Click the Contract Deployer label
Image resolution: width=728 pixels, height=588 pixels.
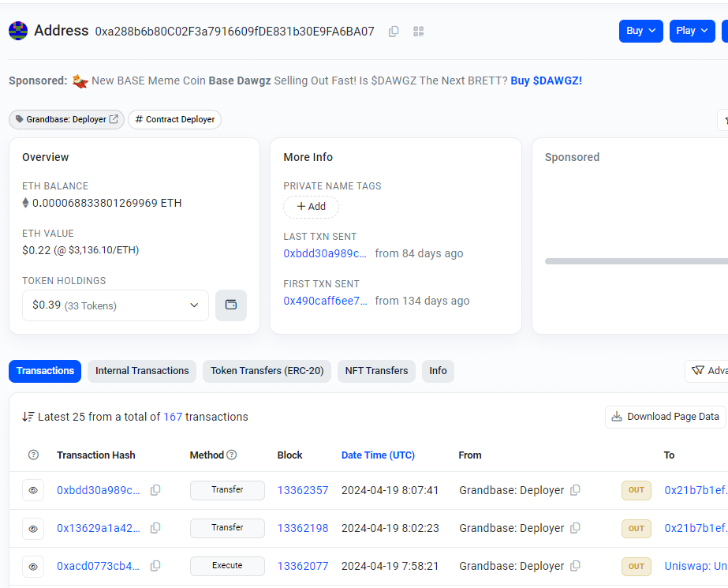[174, 119]
